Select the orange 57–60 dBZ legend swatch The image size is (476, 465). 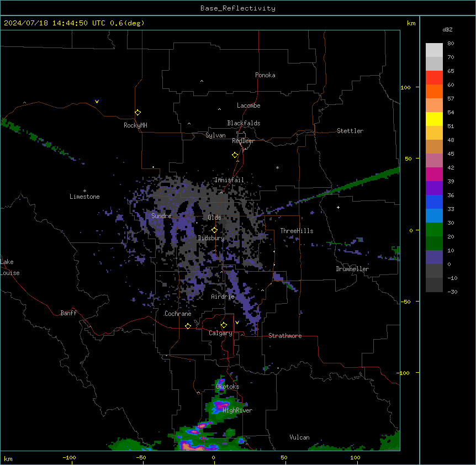(434, 92)
